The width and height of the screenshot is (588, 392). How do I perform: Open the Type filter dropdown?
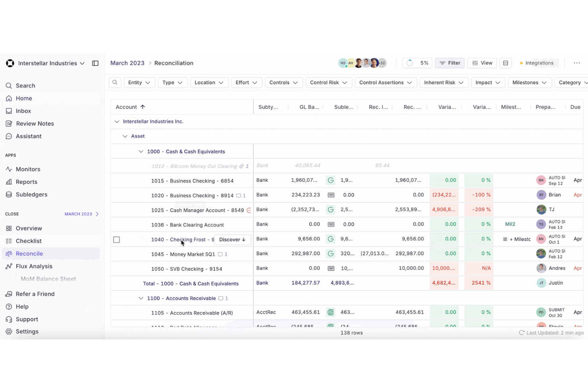[172, 83]
